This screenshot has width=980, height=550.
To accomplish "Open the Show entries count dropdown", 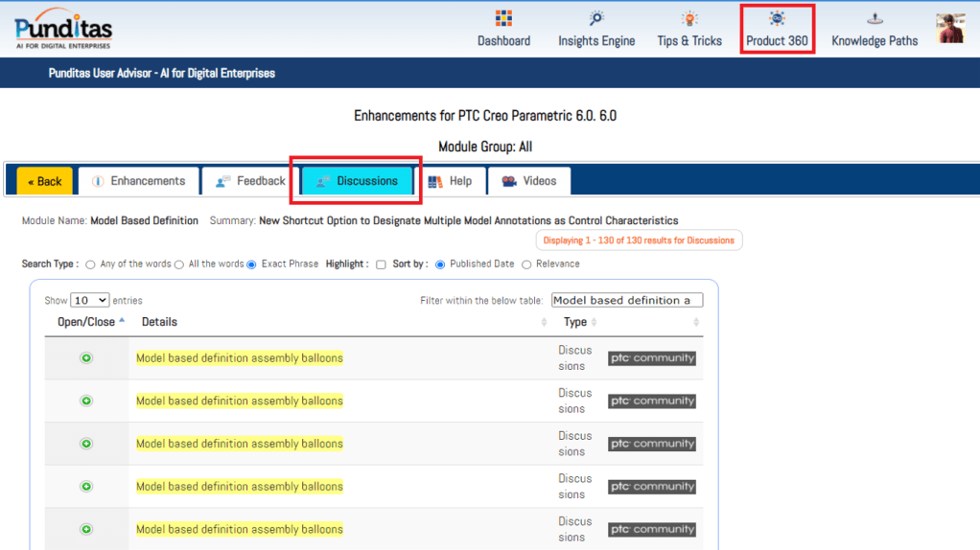I will click(x=90, y=301).
